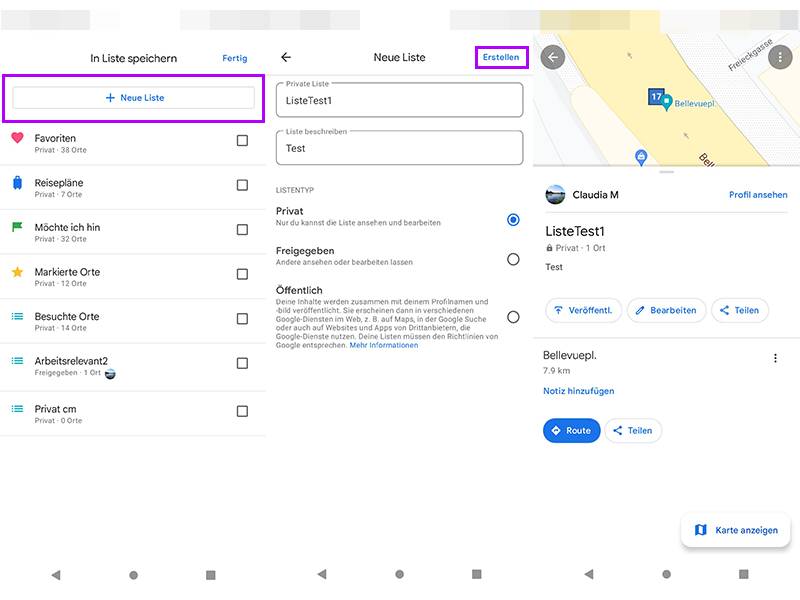Open the Profil ansehen link
The image size is (800, 600).
click(758, 194)
